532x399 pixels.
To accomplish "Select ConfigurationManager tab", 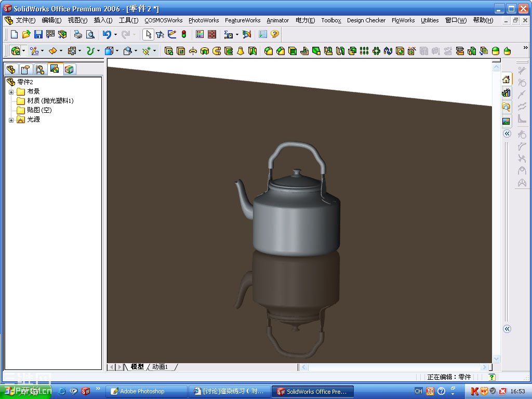I will click(40, 70).
